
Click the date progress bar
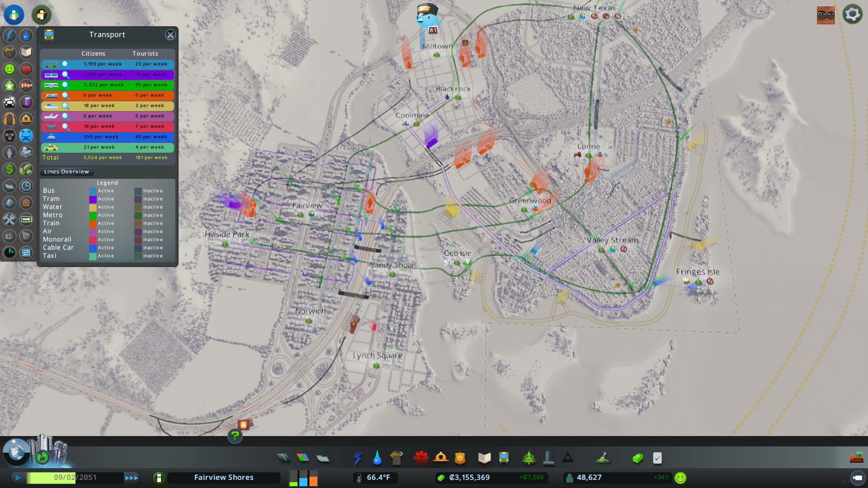point(75,478)
